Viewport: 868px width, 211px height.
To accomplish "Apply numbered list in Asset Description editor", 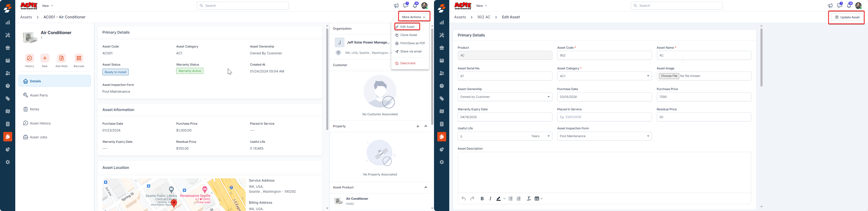I will click(x=519, y=199).
